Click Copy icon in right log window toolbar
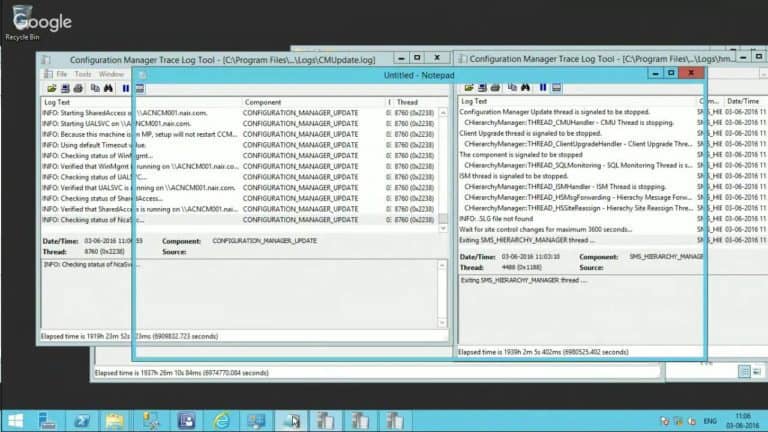The width and height of the screenshot is (768, 432). (x=512, y=88)
